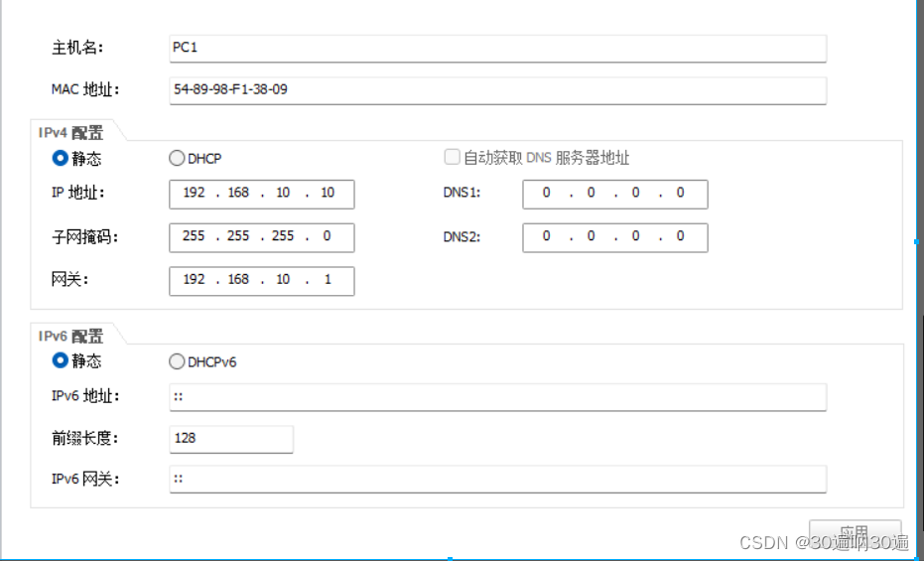Click the 子网掩码 label
The width and height of the screenshot is (924, 561).
point(85,237)
